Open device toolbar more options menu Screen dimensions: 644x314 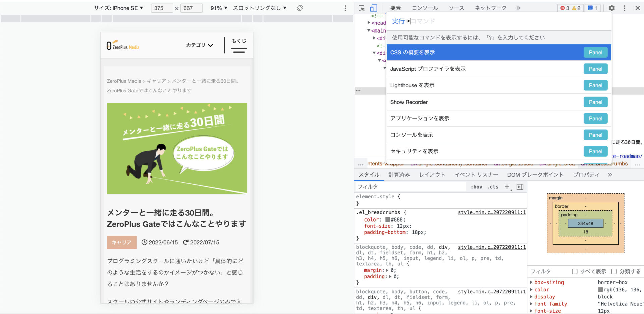[345, 8]
